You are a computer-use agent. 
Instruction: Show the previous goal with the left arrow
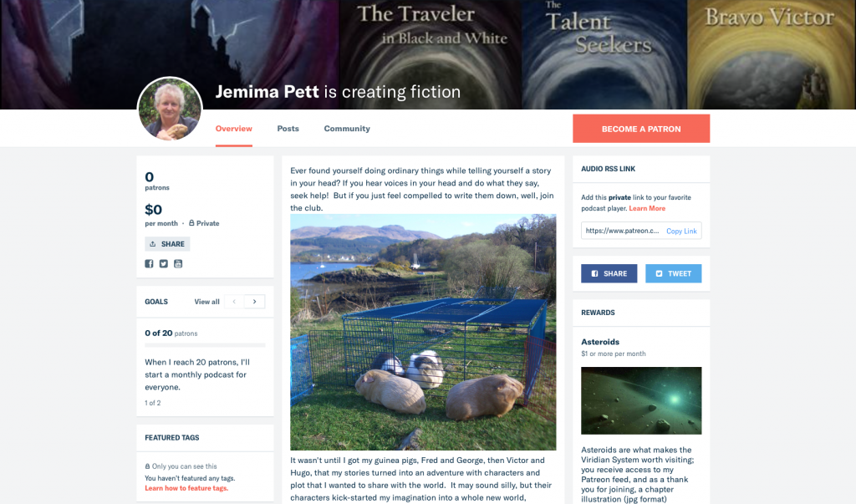pyautogui.click(x=234, y=302)
